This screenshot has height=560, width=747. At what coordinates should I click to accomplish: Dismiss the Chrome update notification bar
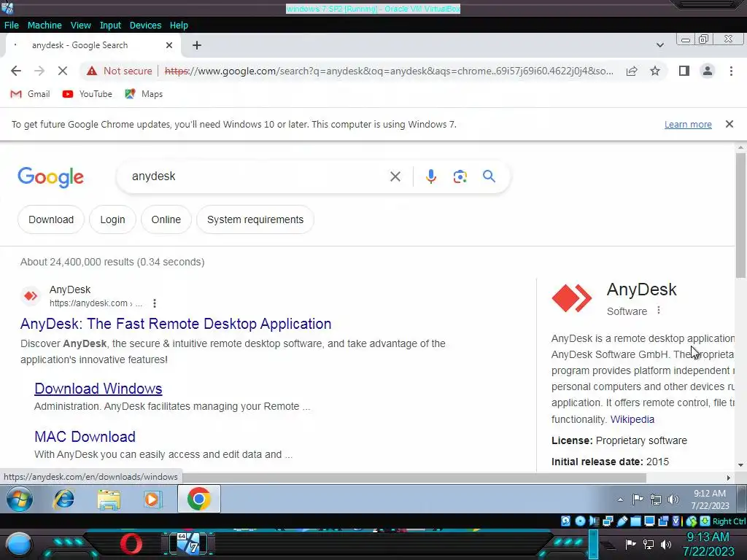(x=729, y=124)
